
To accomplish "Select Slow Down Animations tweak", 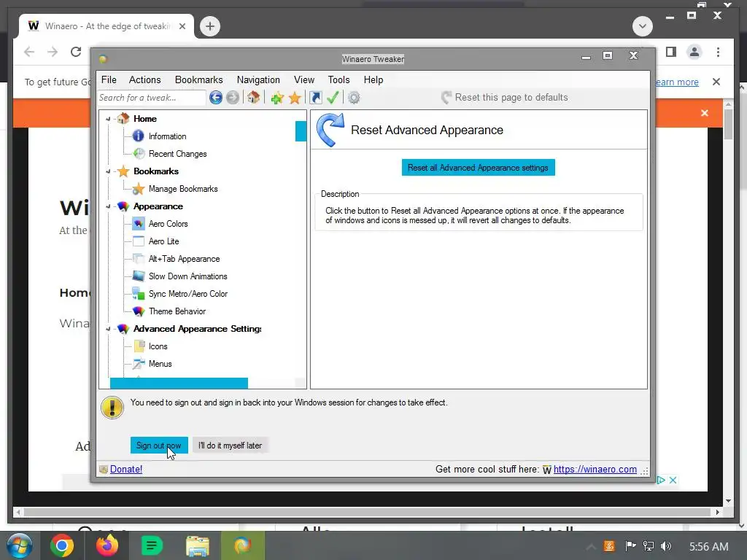I will pos(187,276).
